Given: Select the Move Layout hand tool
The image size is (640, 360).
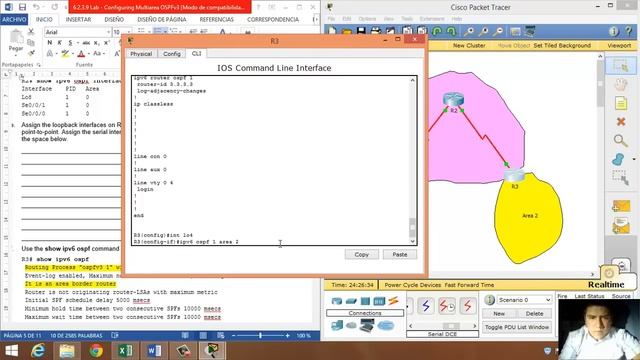Looking at the screenshot, I should pyautogui.click(x=621, y=84).
